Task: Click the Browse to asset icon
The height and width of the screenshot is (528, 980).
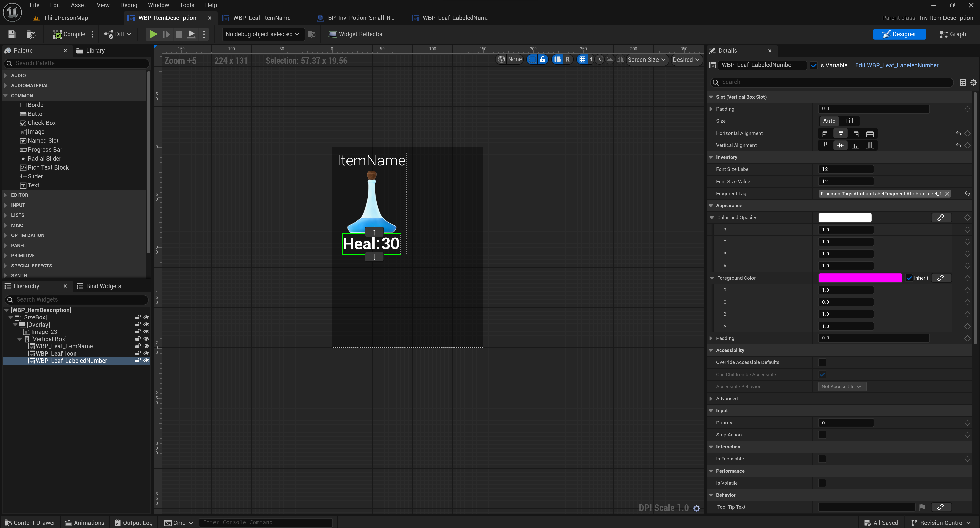Action: pos(31,34)
